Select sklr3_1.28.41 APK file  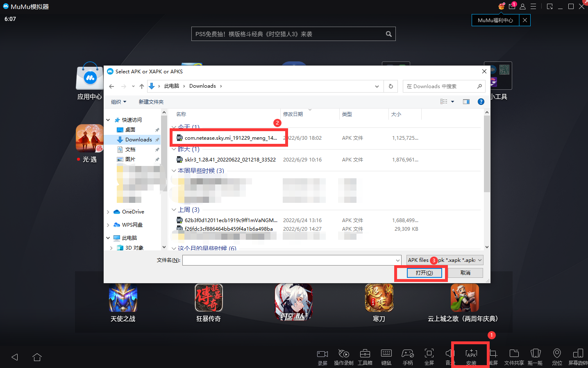(230, 160)
